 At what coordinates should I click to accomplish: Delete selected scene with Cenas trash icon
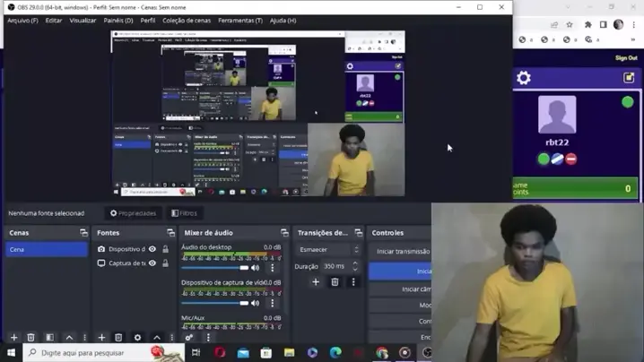coord(30,338)
